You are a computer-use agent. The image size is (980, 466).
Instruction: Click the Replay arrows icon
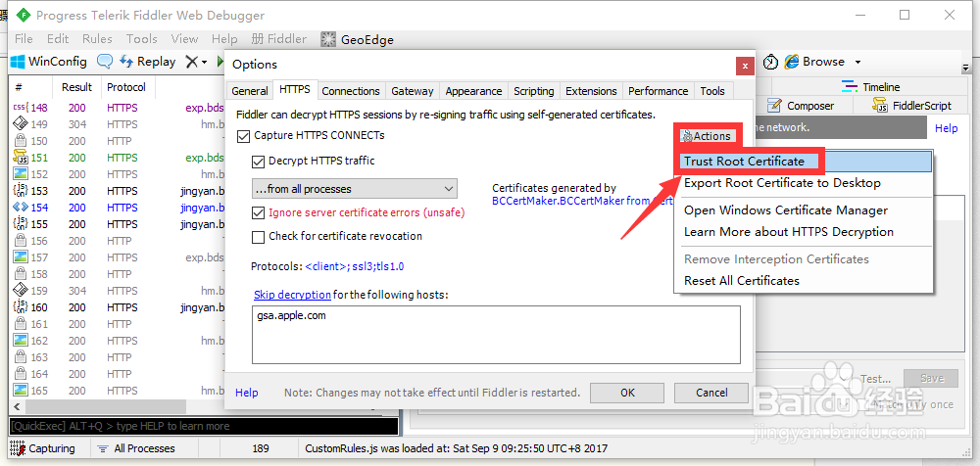click(126, 62)
